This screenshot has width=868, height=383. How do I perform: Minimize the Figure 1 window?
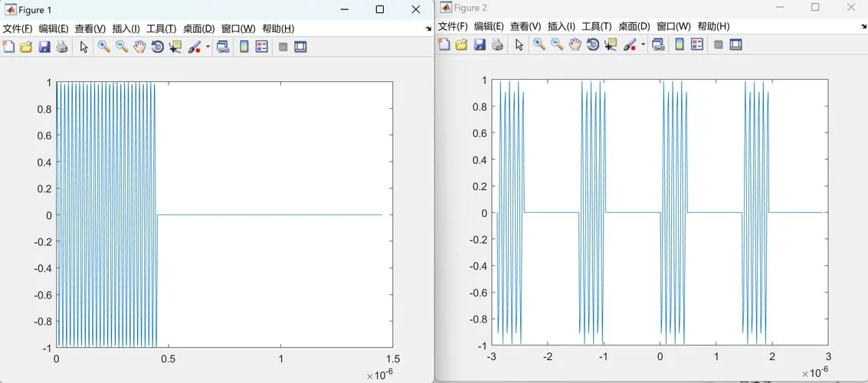pyautogui.click(x=344, y=9)
